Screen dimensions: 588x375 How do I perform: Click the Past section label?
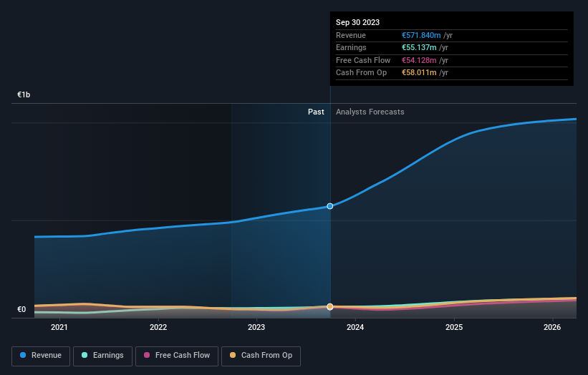[316, 112]
